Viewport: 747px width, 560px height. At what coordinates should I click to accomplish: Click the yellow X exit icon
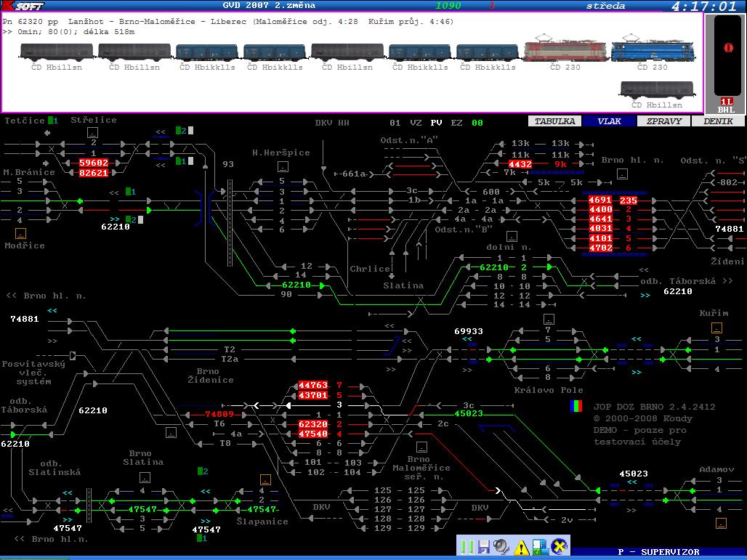click(x=558, y=546)
